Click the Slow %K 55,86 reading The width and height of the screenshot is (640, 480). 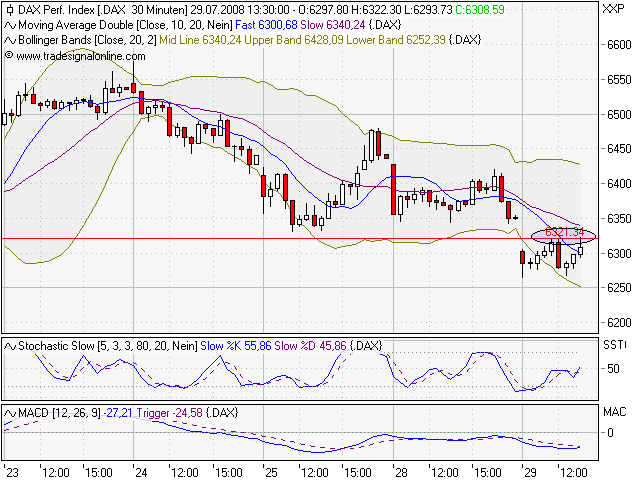tap(236, 346)
